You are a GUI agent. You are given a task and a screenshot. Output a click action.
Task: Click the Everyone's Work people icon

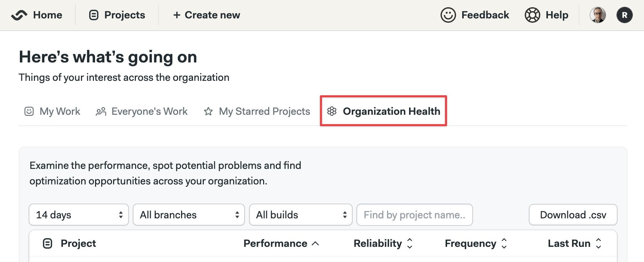(101, 112)
